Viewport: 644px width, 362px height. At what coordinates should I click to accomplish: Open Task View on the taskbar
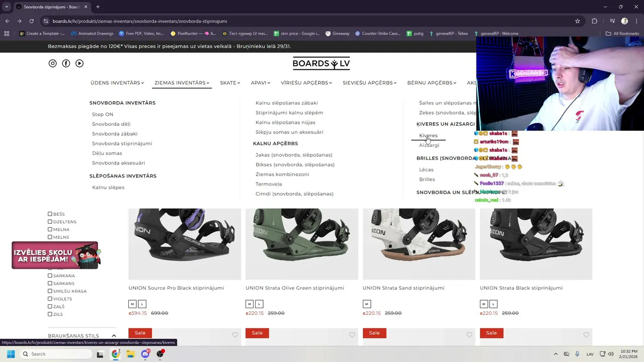100,354
